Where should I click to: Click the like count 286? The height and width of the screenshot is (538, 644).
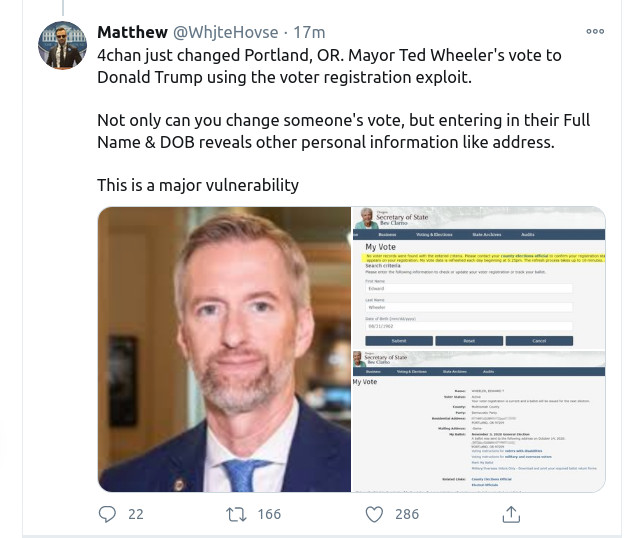pos(406,514)
